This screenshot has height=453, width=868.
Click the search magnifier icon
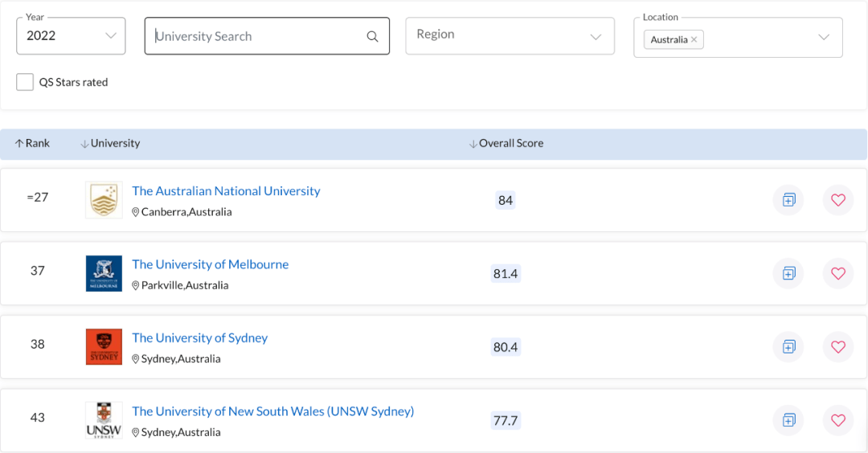(373, 36)
